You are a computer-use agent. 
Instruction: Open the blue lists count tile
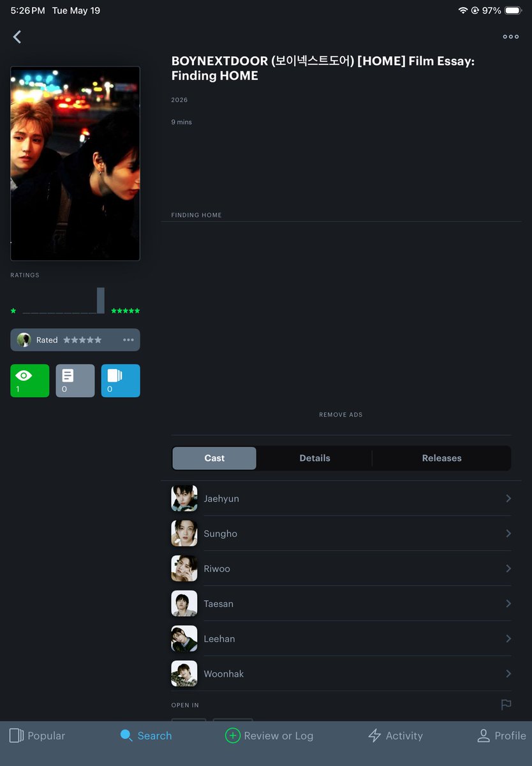121,380
